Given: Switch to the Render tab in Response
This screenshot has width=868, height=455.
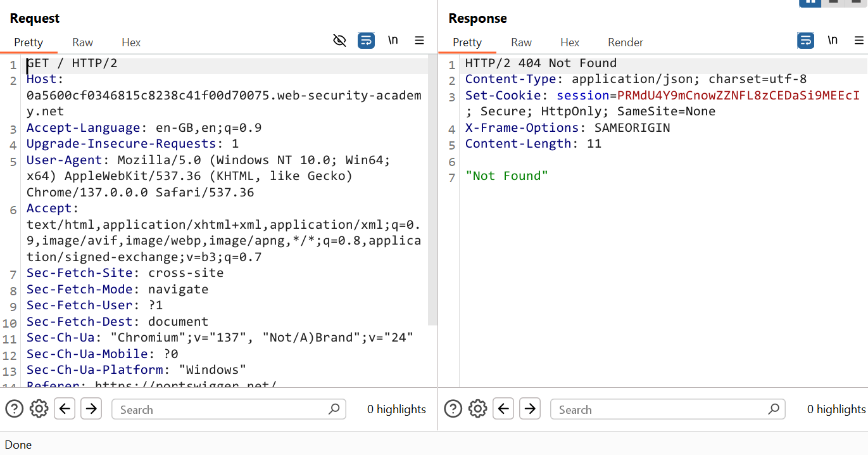Looking at the screenshot, I should point(625,42).
